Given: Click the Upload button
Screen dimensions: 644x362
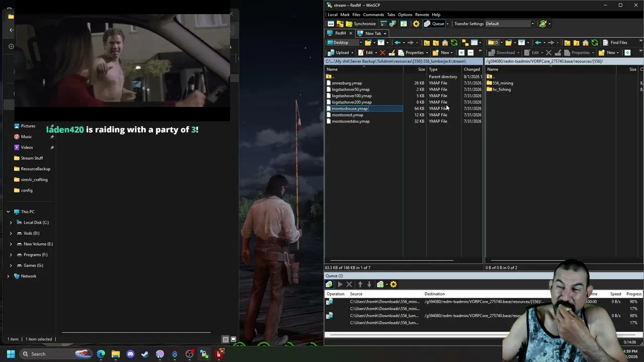Looking at the screenshot, I should pos(339,52).
